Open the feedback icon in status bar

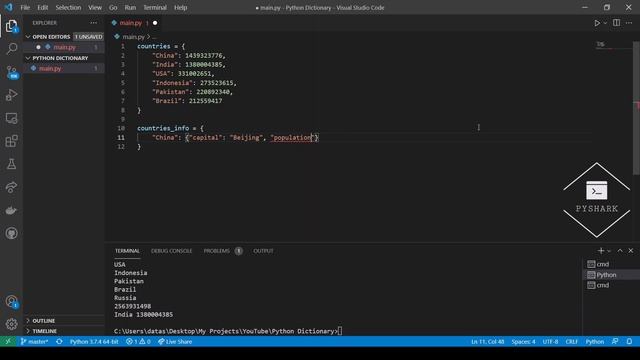pos(615,342)
